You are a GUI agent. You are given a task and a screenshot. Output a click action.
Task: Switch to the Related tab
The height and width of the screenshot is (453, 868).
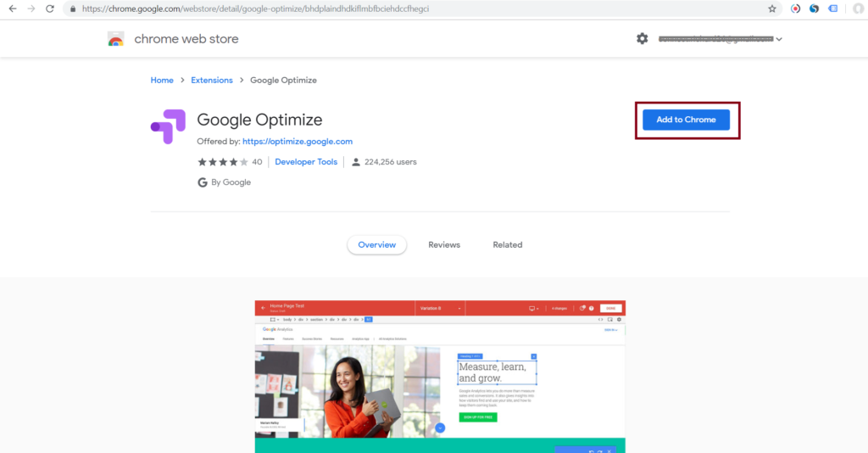pos(507,244)
